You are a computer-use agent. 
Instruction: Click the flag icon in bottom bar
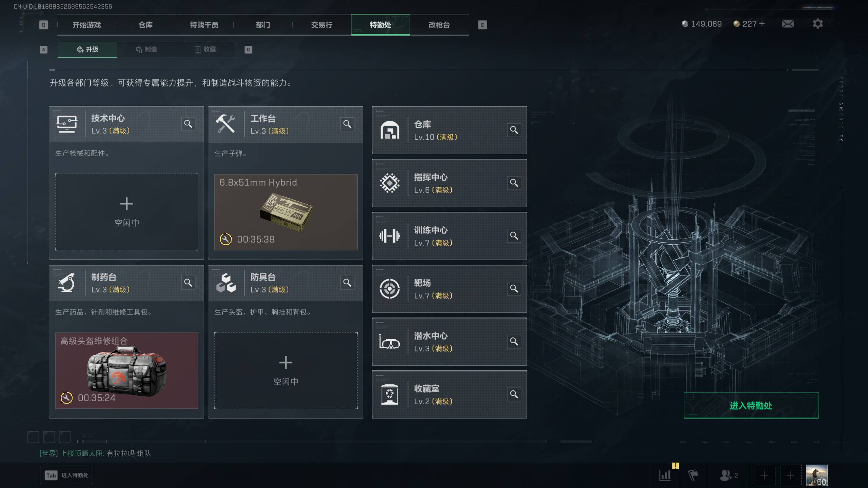tap(693, 475)
